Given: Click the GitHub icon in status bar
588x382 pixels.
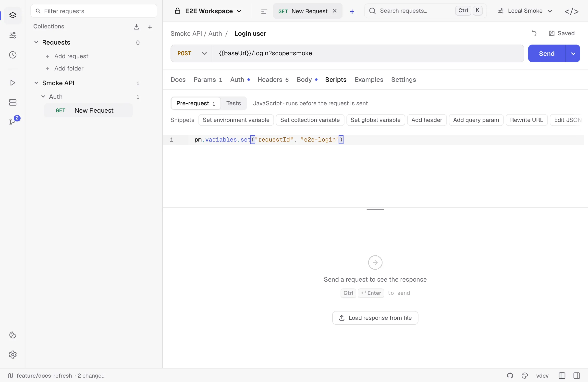Looking at the screenshot, I should [x=510, y=376].
